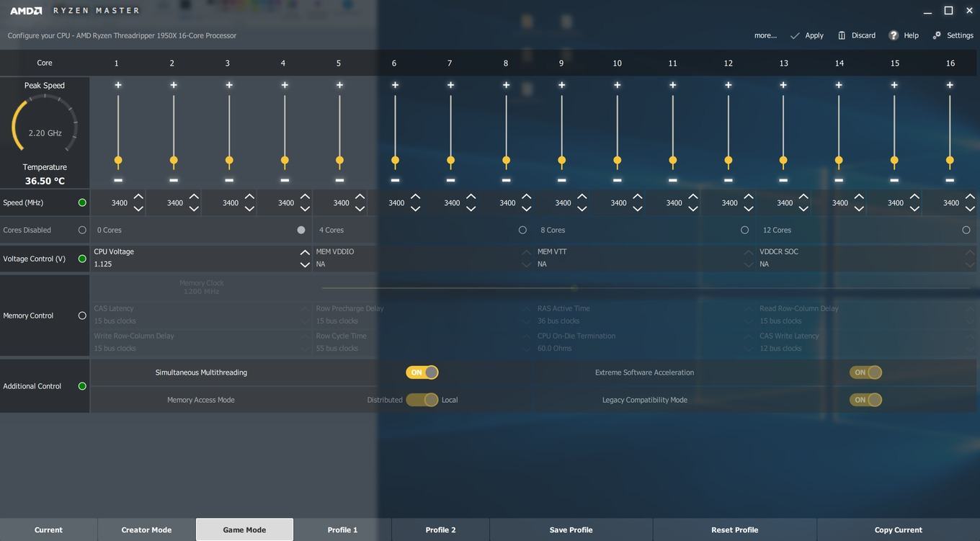980x541 pixels.
Task: Decrease core 16 speed with down arrow
Action: [x=970, y=209]
